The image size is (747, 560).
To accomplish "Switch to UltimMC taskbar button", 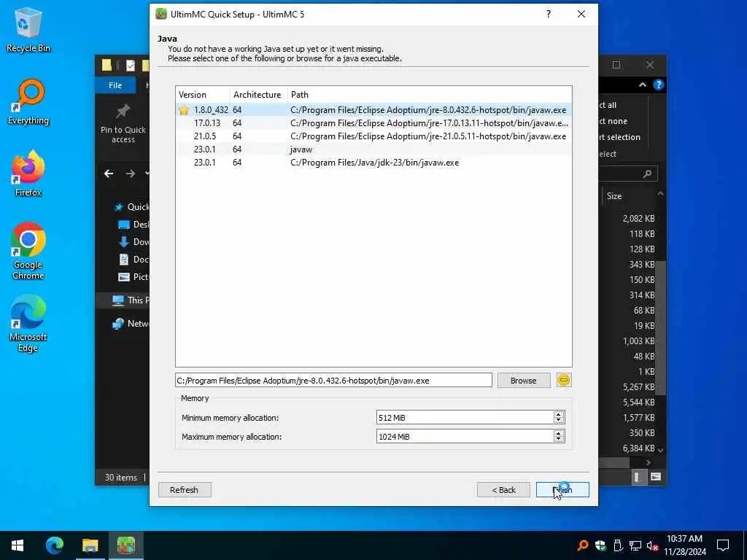I will [126, 545].
